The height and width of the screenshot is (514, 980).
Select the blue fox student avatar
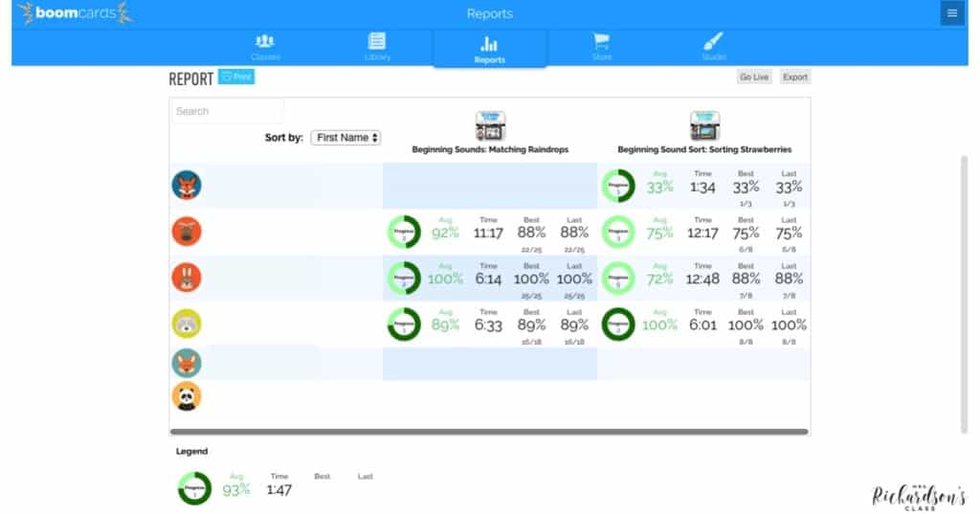tap(187, 185)
